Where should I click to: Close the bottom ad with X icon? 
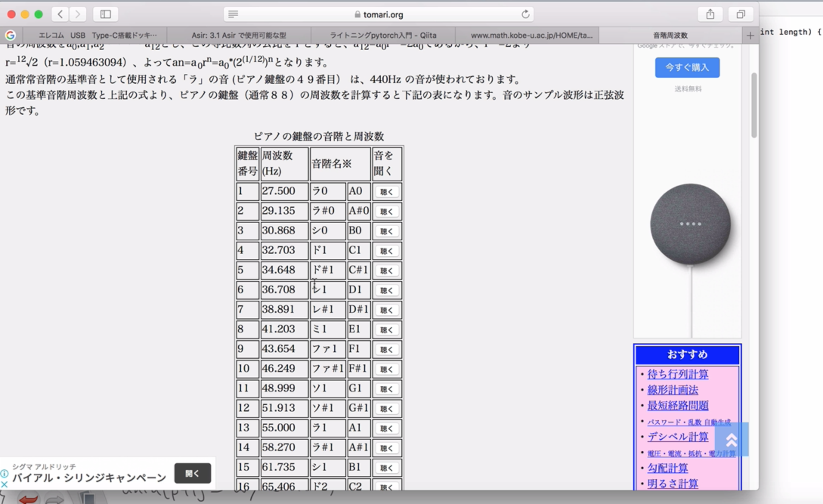[x=4, y=484]
